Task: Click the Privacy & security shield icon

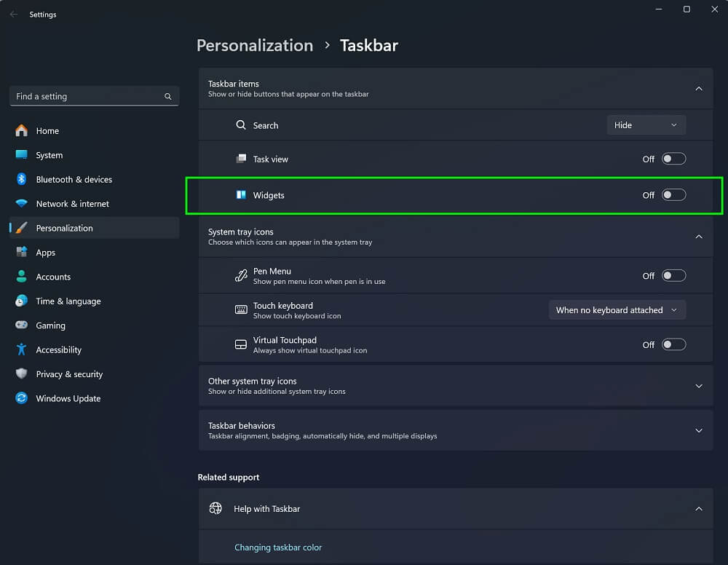Action: (21, 374)
